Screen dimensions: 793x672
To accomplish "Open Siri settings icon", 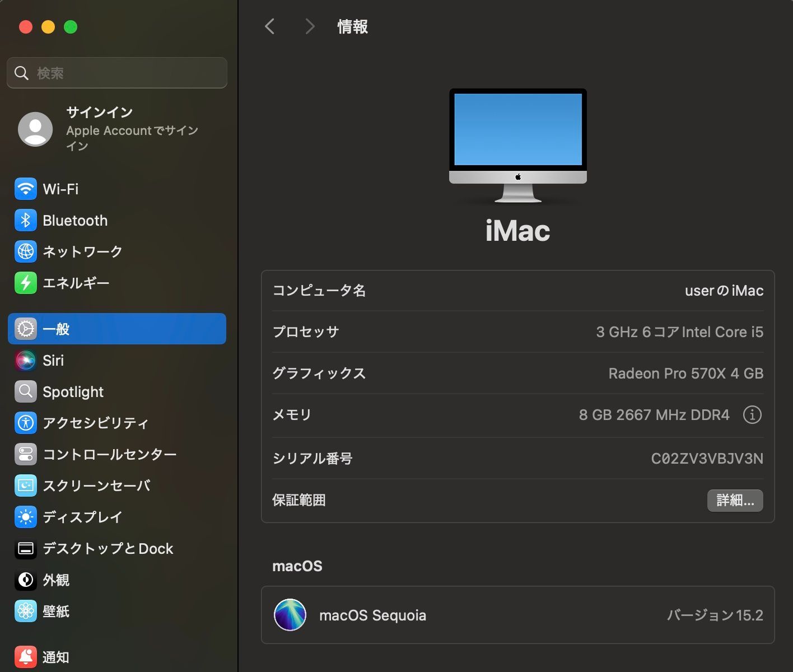I will [x=26, y=361].
